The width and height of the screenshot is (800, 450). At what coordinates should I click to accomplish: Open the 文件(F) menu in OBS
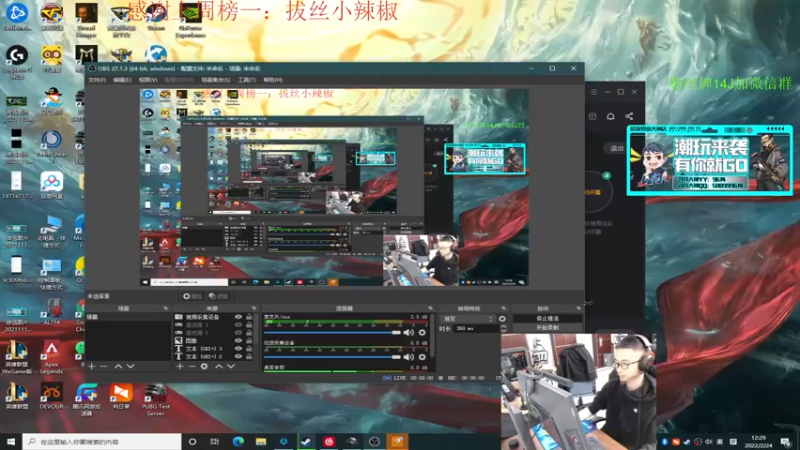pos(96,80)
